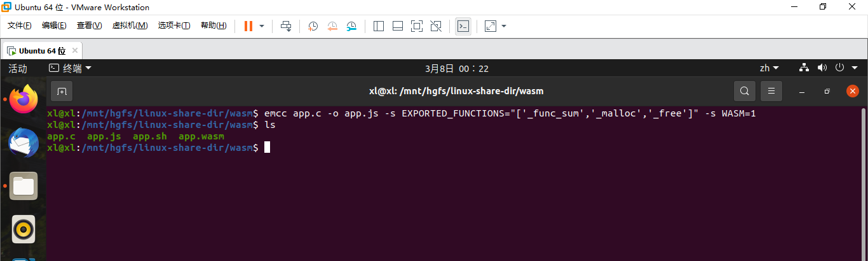Screen dimensions: 868x261
Task: Open Rhythmbox music player from dock
Action: [24, 230]
